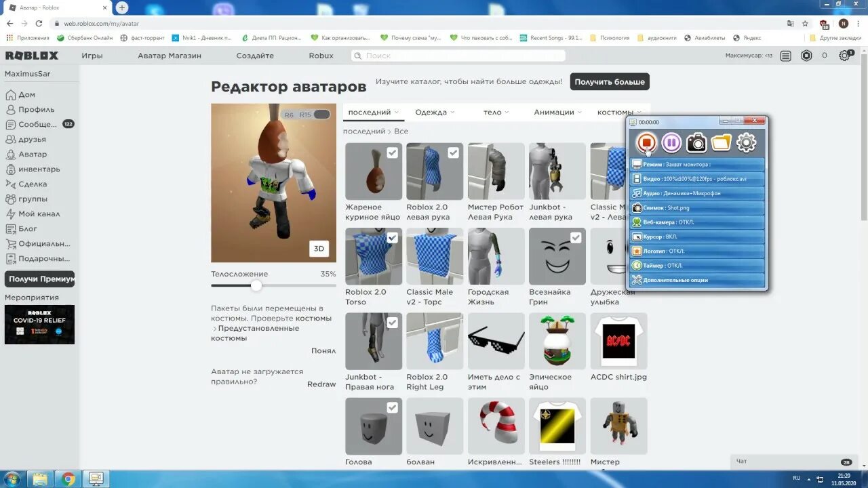Switch avatar preview to 3D
Screen dimensions: 868x488
tap(319, 249)
